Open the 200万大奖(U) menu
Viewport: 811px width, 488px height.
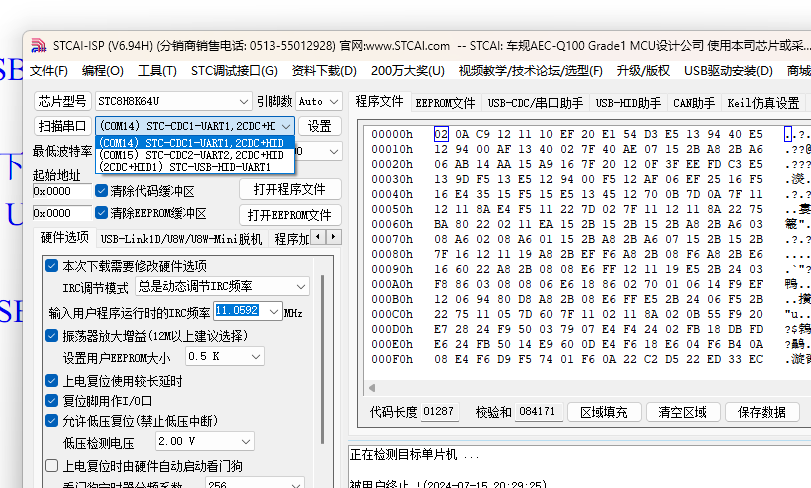tap(408, 71)
